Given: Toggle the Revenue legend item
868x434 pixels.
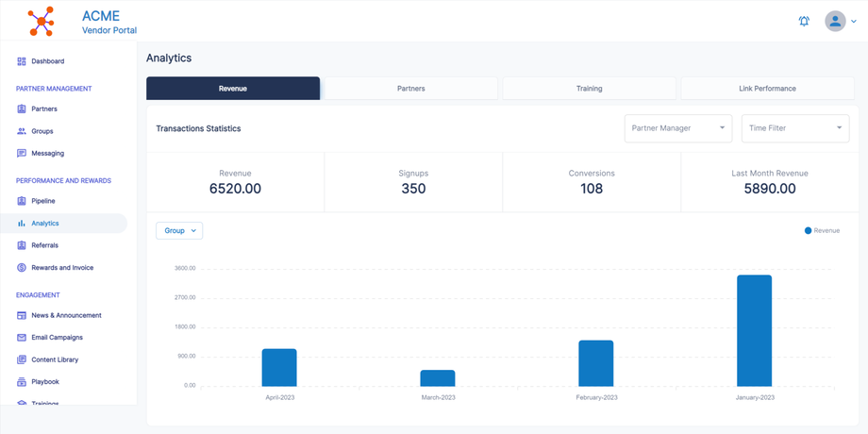Looking at the screenshot, I should pyautogui.click(x=822, y=230).
